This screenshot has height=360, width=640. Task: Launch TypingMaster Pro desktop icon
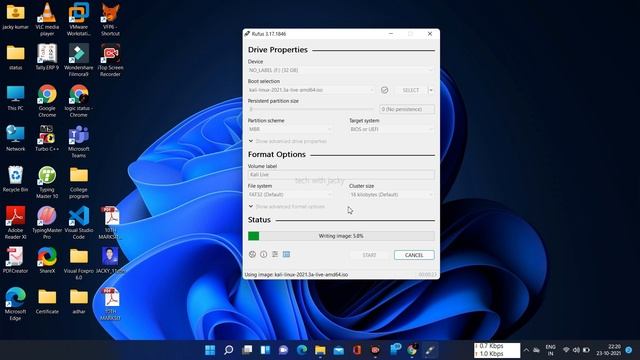tap(47, 222)
